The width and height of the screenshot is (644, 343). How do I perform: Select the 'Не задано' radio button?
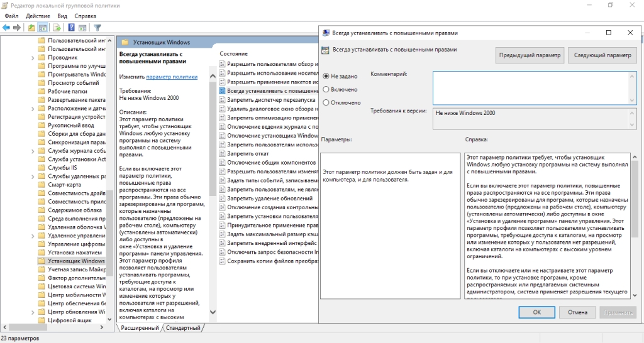coord(326,76)
